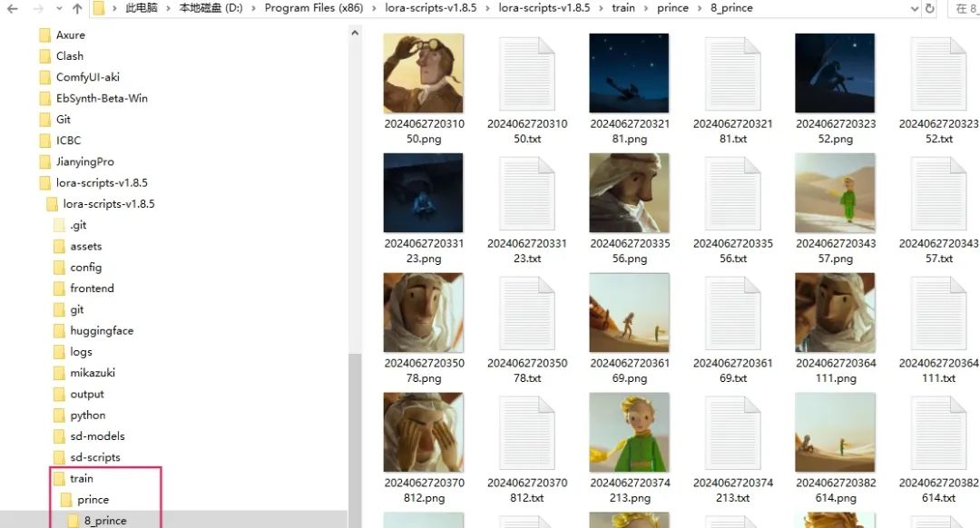Screen dimensions: 980x528
Task: Click Program Files (x86) breadcrumb
Action: coord(314,8)
